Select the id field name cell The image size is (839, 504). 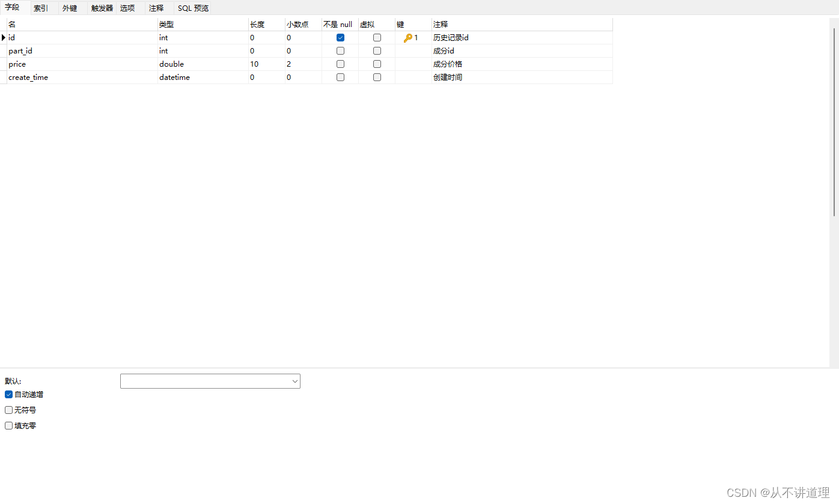82,37
